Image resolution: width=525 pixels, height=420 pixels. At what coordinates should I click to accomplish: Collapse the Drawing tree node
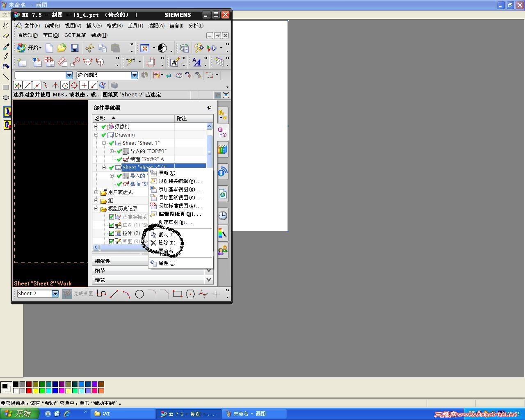point(96,135)
